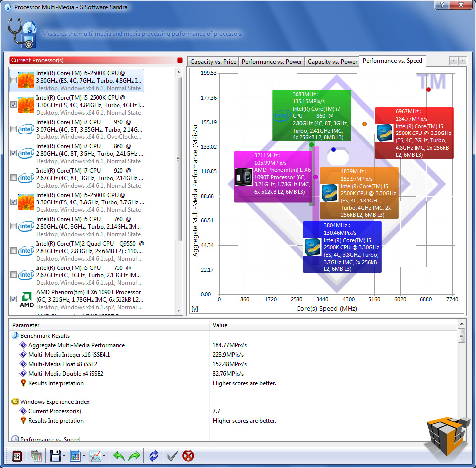
Task: Click the Intel logo on the Q9550 row
Action: point(26,251)
